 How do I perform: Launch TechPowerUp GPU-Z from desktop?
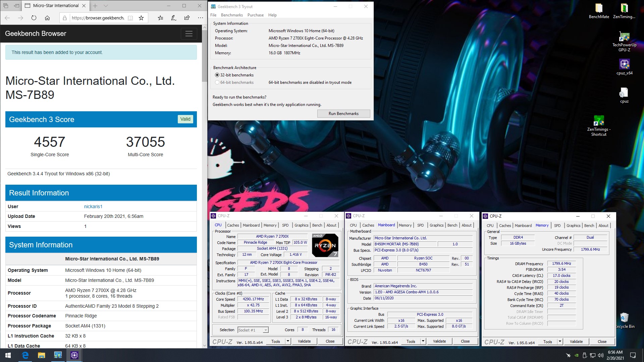pyautogui.click(x=624, y=42)
